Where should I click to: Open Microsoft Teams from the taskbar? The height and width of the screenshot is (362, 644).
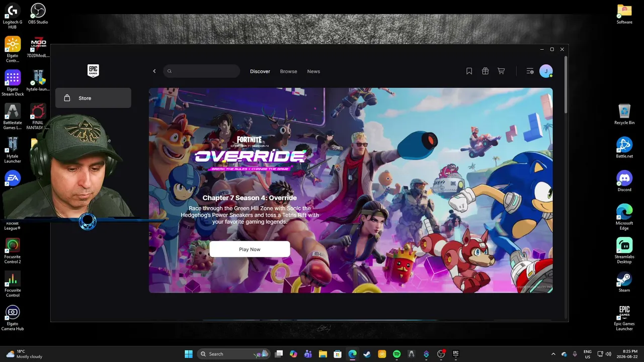(x=308, y=354)
